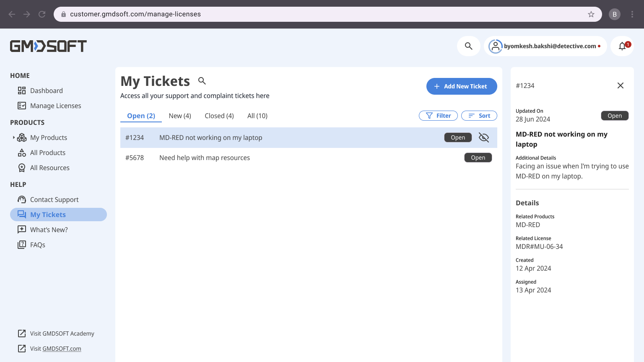This screenshot has height=362, width=644.
Task: Click the browser address bar URL
Action: (135, 14)
